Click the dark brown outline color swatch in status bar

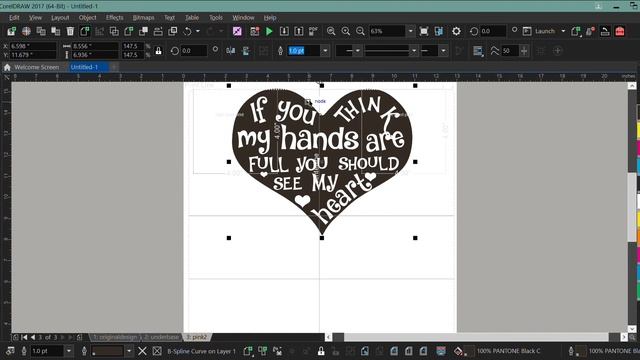(x=108, y=351)
